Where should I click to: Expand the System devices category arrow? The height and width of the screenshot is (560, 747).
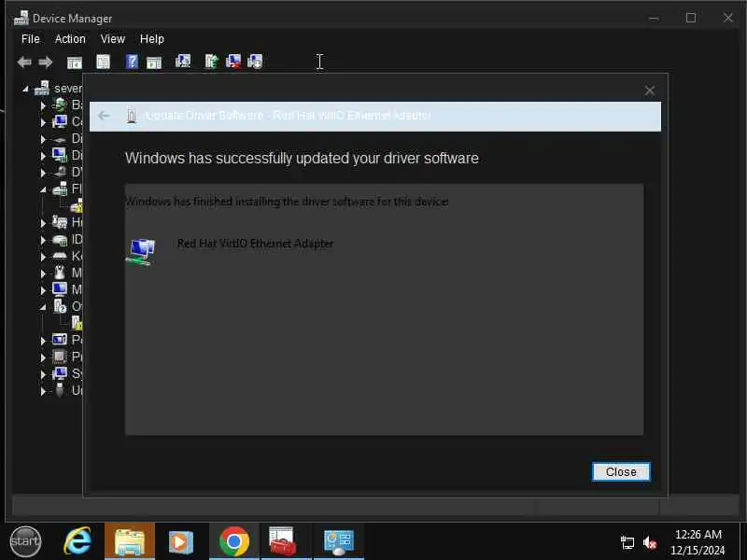[x=43, y=374]
